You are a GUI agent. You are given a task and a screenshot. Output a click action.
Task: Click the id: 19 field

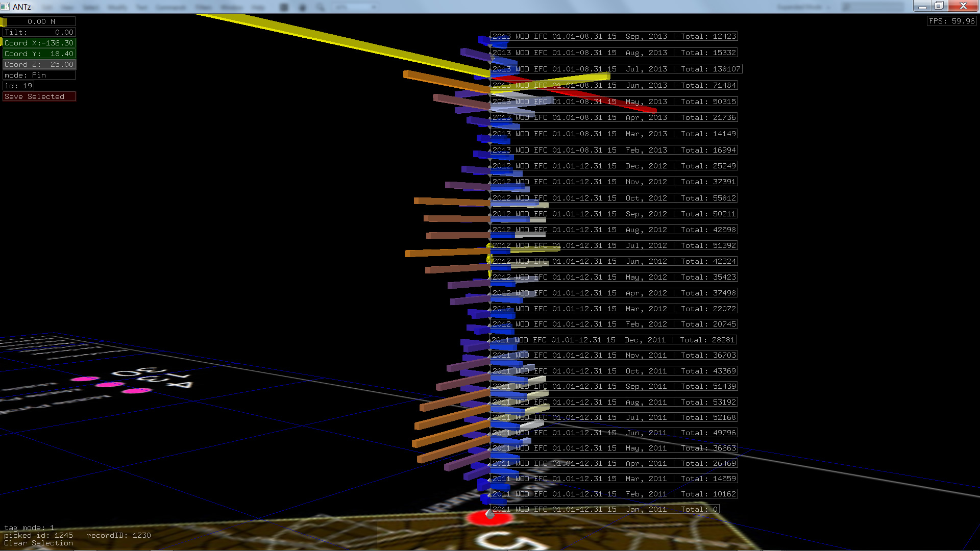18,86
